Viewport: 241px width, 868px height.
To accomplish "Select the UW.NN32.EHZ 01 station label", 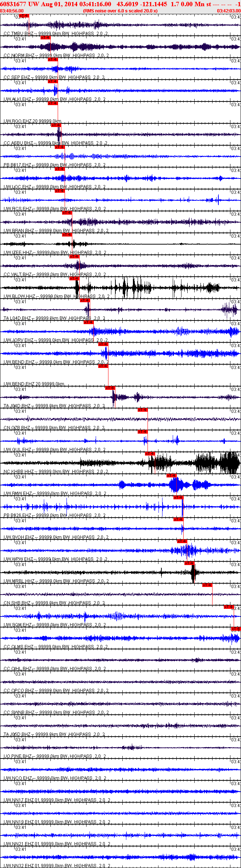I will coord(57,866).
